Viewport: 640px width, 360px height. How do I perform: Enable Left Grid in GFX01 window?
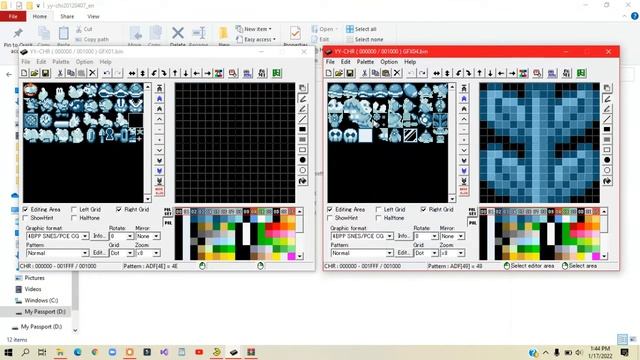point(74,209)
